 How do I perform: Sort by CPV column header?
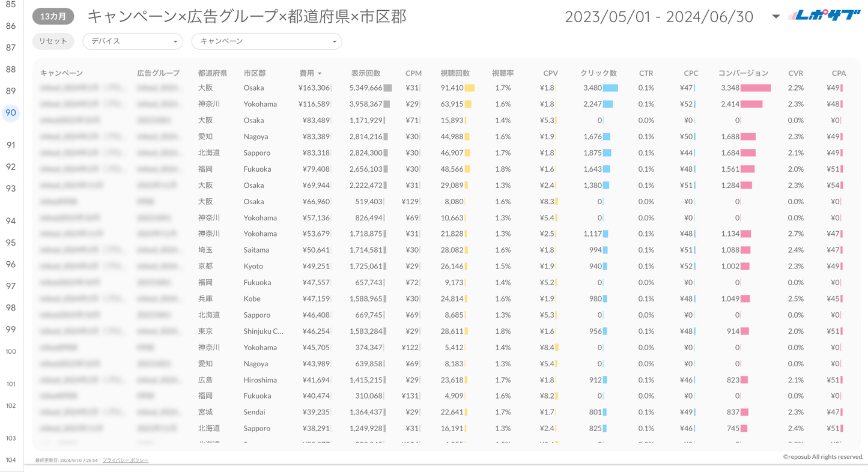pos(550,73)
